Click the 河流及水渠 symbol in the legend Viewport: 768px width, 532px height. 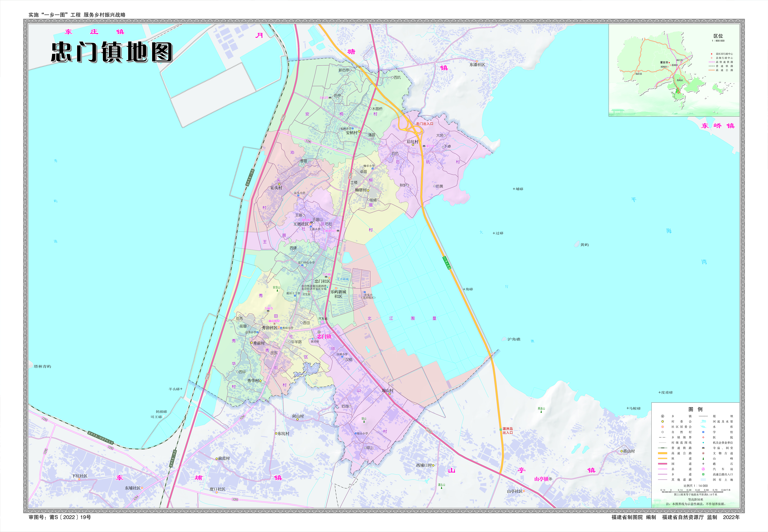pos(703,421)
